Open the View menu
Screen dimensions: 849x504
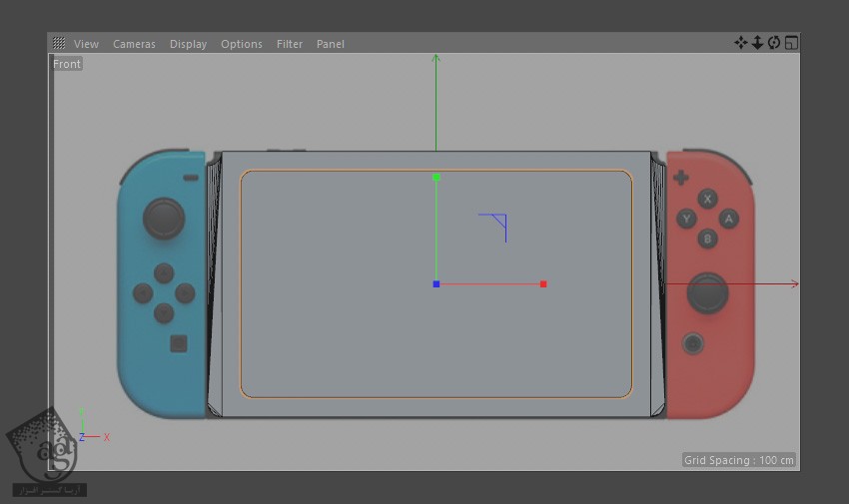click(86, 44)
